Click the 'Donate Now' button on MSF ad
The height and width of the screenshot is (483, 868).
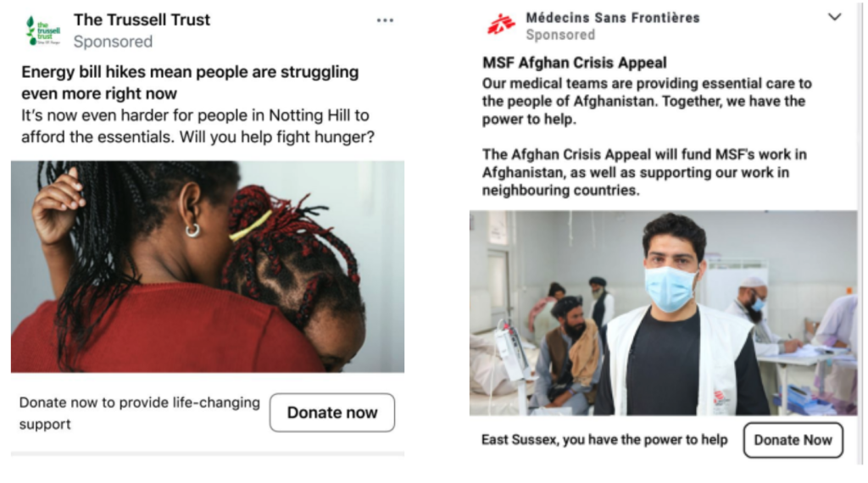point(793,440)
